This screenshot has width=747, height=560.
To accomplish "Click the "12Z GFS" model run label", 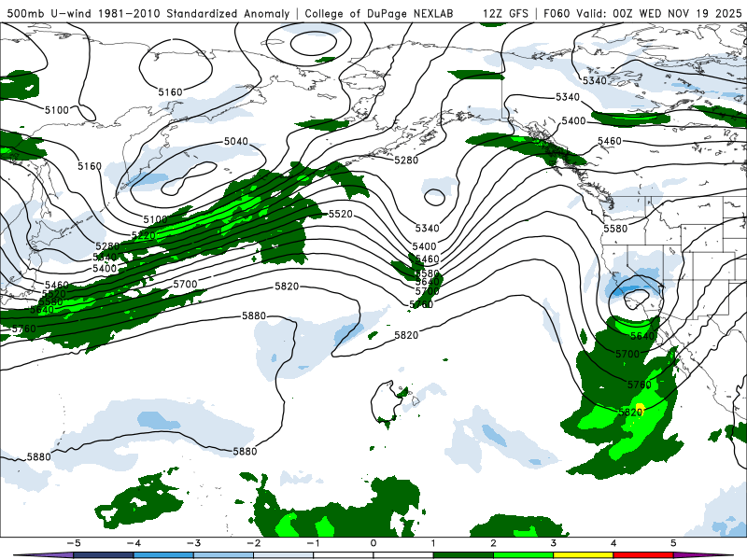I will (x=505, y=13).
